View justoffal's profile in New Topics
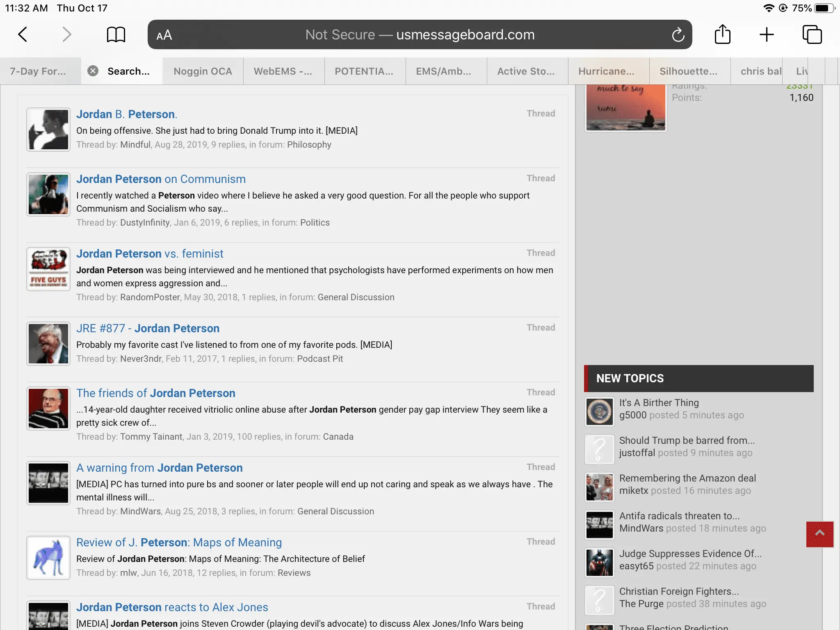This screenshot has height=630, width=840. (637, 453)
